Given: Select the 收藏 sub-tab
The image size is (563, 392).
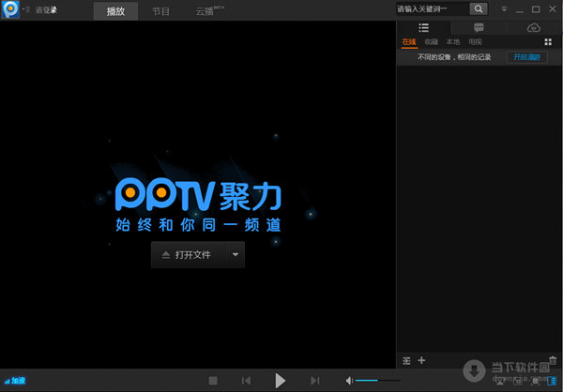Looking at the screenshot, I should point(432,42).
